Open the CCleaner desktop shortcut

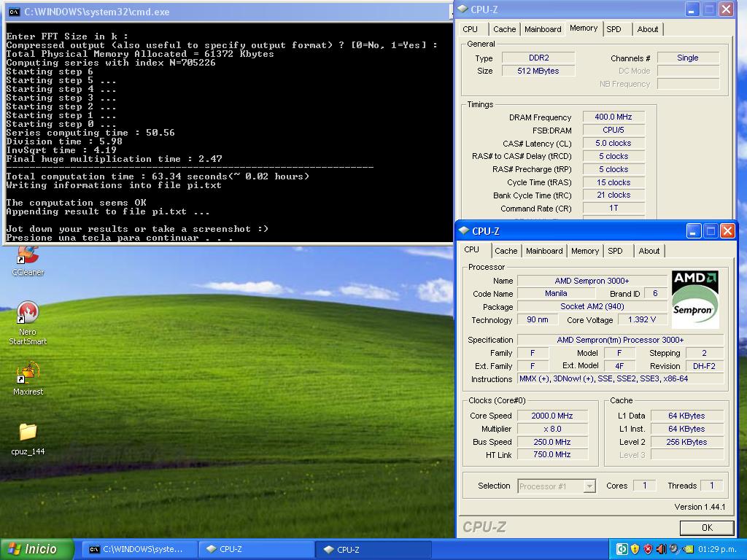[x=28, y=262]
